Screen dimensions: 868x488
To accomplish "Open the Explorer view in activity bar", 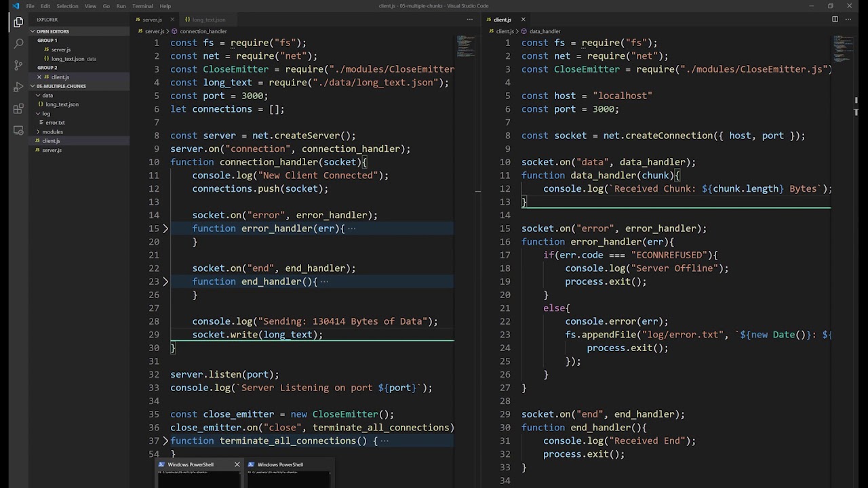I will click(18, 22).
